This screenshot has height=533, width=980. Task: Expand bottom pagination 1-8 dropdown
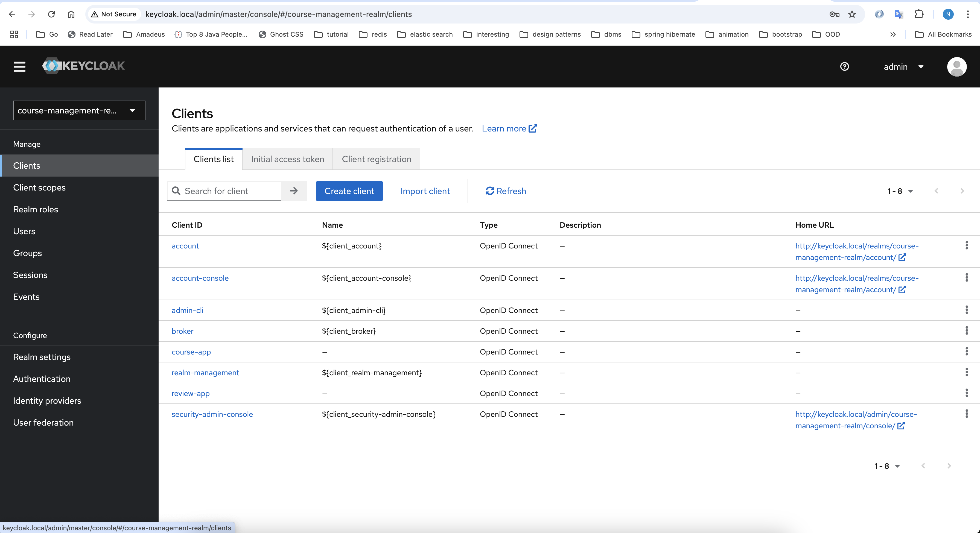[x=886, y=466]
